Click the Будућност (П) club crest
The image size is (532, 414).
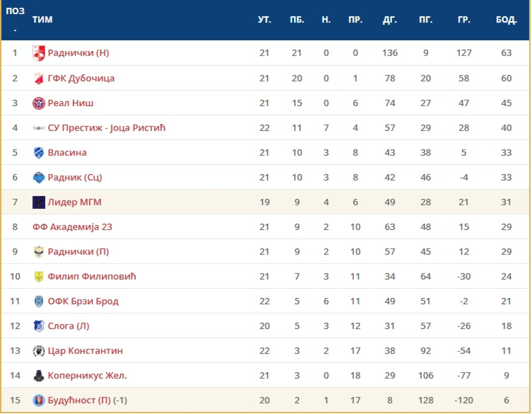click(39, 400)
